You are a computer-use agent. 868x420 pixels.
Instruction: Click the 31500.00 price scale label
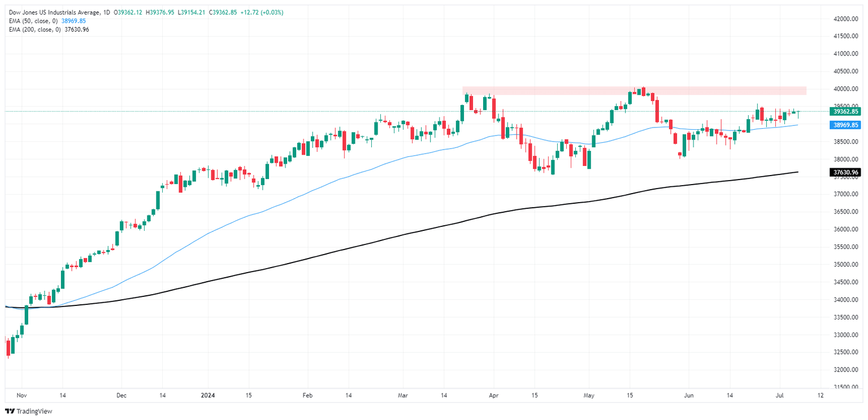point(846,387)
